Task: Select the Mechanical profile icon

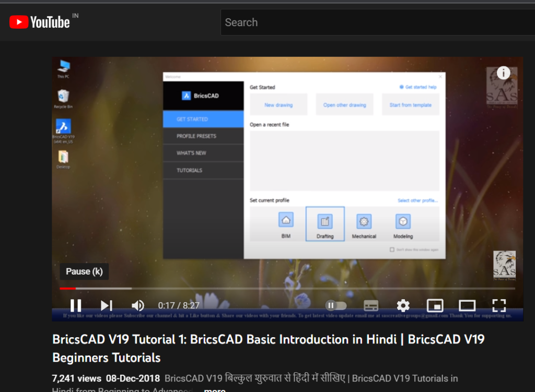Action: click(364, 221)
